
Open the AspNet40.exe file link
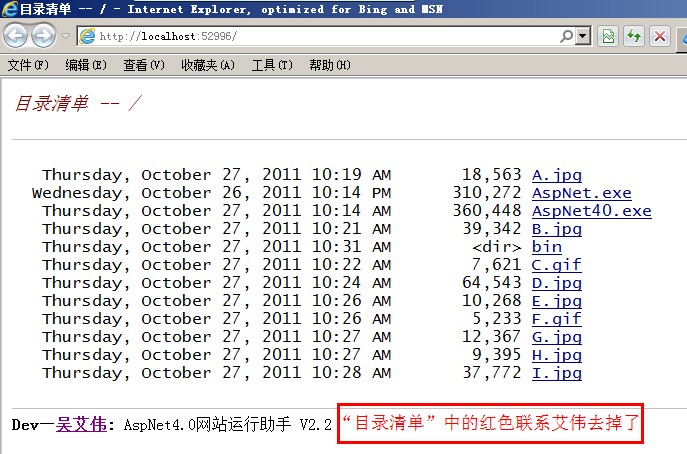[592, 211]
